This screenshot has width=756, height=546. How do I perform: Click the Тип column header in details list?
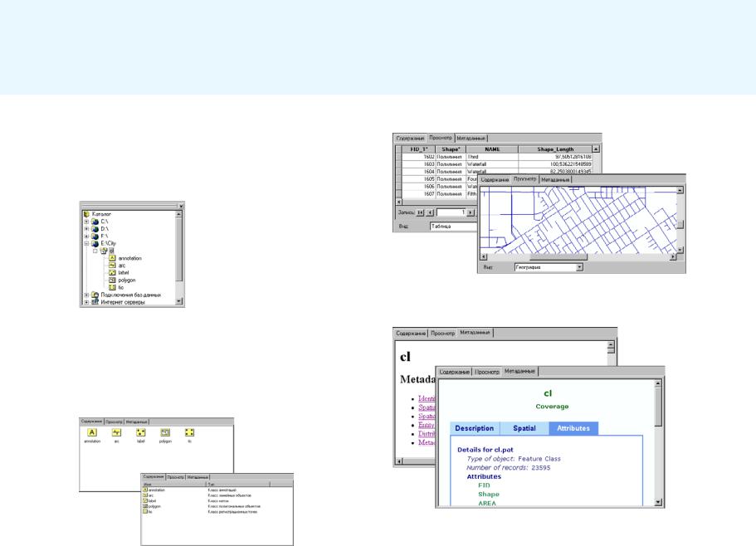coord(238,484)
